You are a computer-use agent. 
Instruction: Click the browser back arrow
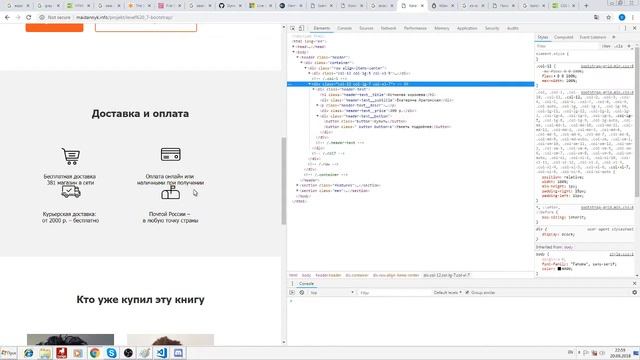coord(7,18)
